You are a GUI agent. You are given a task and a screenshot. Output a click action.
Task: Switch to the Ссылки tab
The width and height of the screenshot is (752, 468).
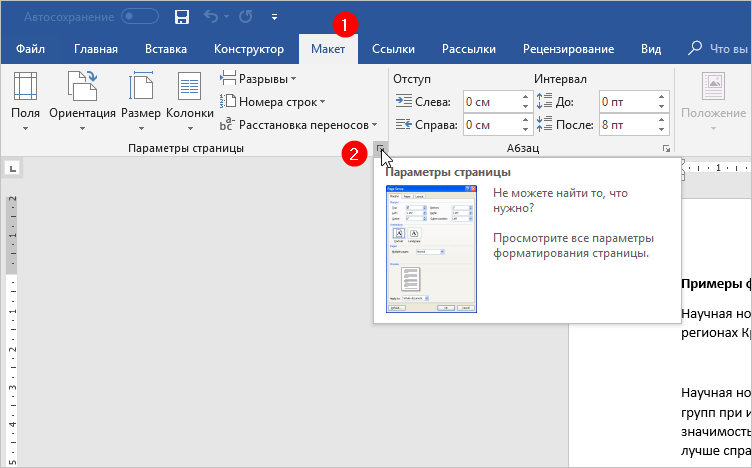coord(393,49)
